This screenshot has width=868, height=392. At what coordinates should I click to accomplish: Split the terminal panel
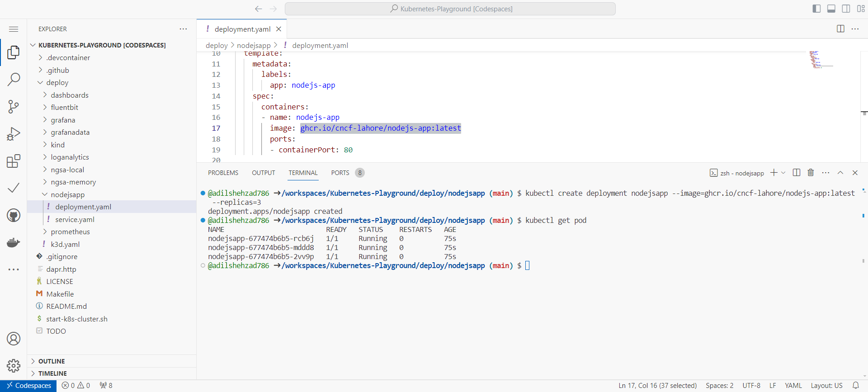click(x=797, y=173)
